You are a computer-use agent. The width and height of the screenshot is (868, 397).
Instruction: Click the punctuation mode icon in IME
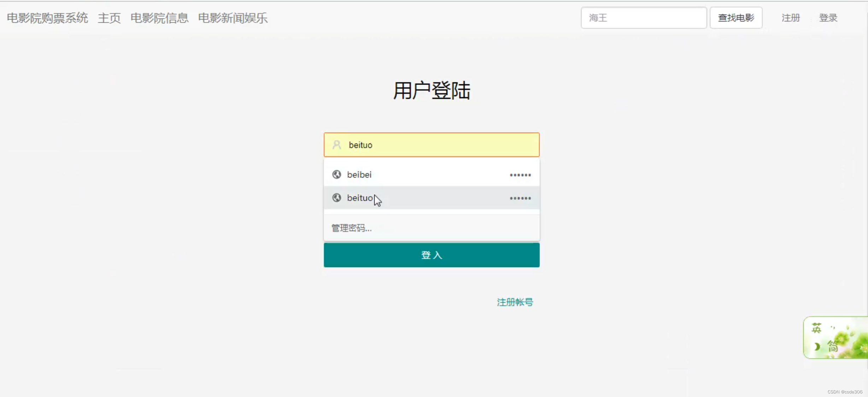833,328
